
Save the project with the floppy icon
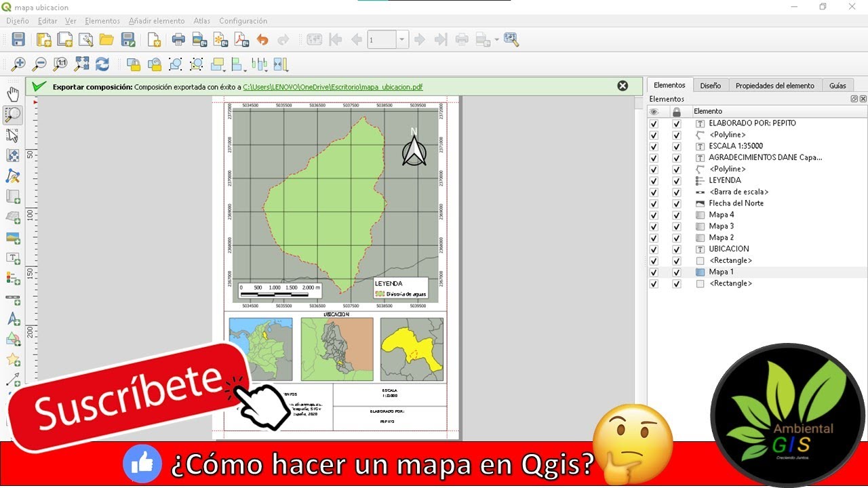click(18, 39)
